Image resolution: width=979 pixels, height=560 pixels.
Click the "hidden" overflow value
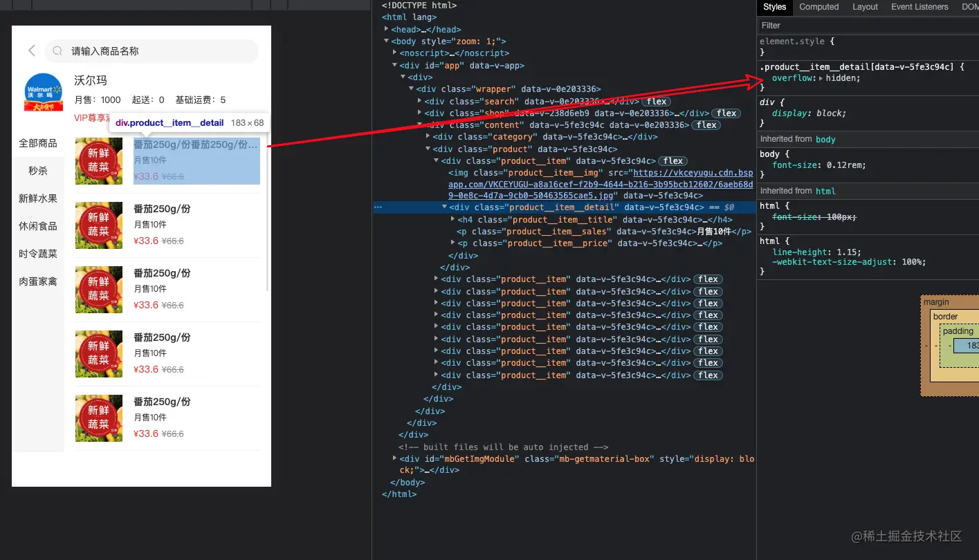841,78
